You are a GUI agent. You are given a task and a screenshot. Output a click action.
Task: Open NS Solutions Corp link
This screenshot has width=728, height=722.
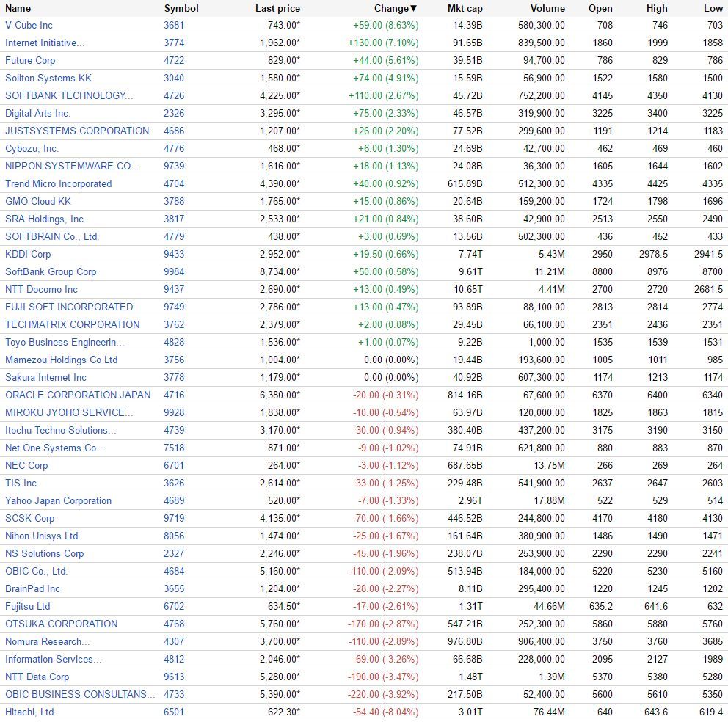(45, 555)
